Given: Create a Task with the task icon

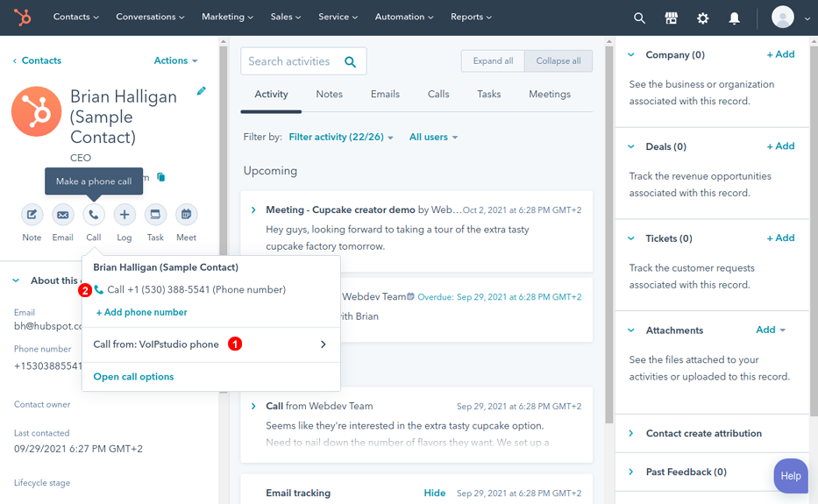Looking at the screenshot, I should click(155, 215).
